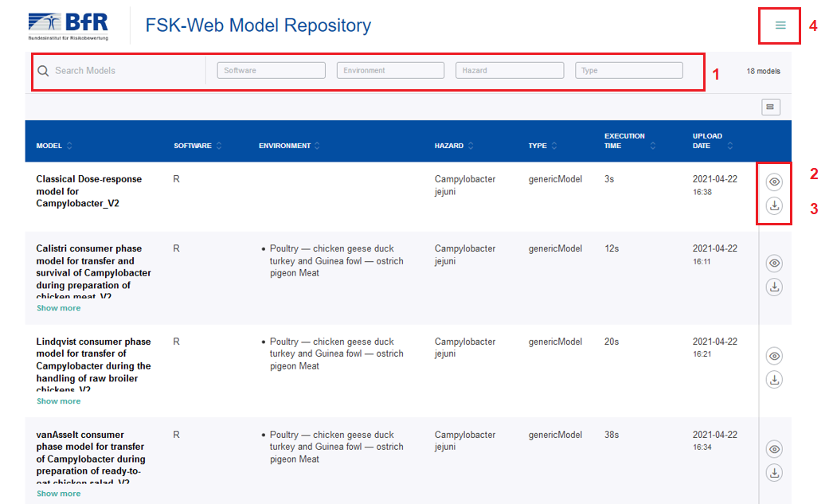
Task: Click genericModel type in Classical Dose-response row
Action: pyautogui.click(x=555, y=179)
